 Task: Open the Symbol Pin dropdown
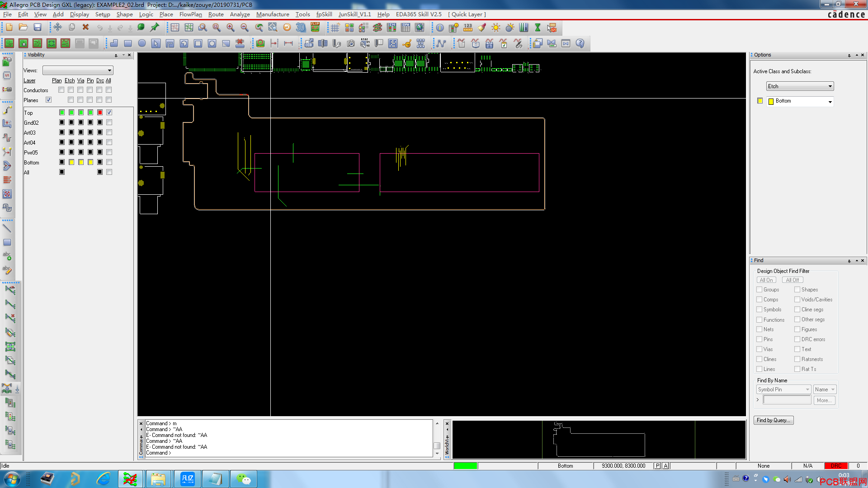tap(783, 389)
